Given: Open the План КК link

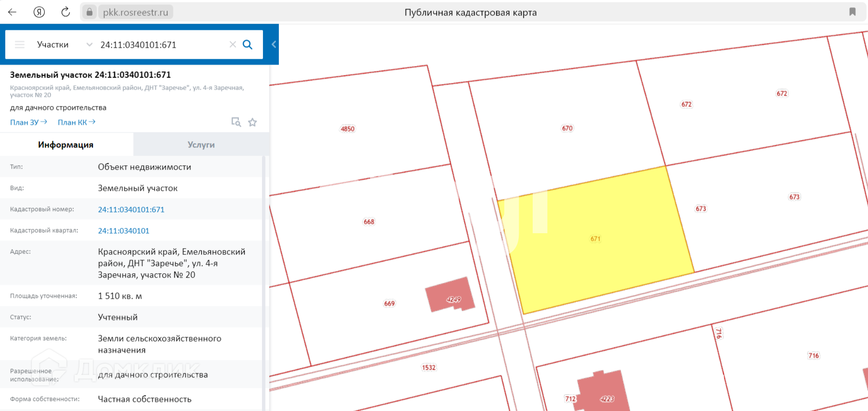Looking at the screenshot, I should pyautogui.click(x=77, y=122).
